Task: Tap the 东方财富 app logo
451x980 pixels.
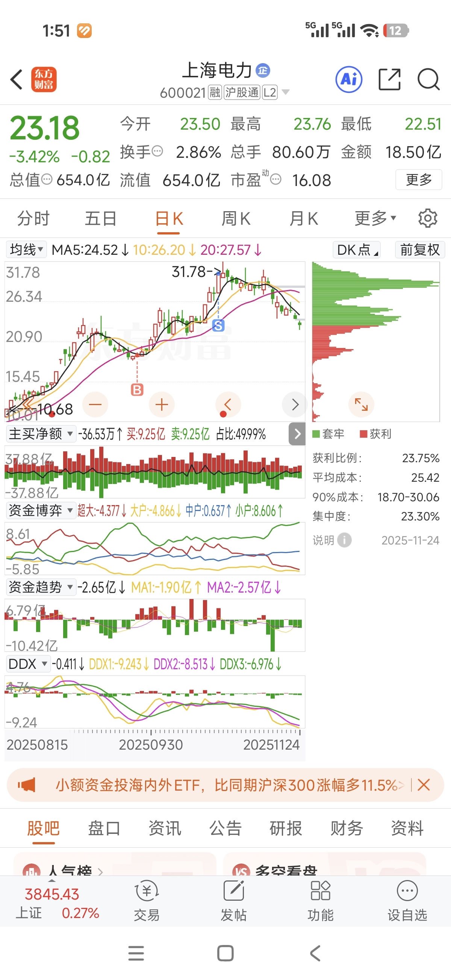Action: 44,80
